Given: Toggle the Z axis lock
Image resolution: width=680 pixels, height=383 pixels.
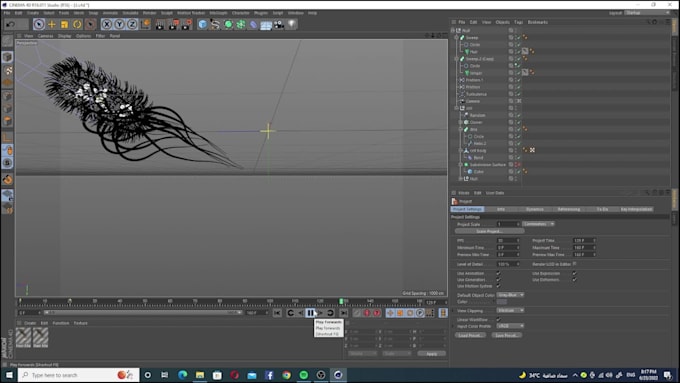Looking at the screenshot, I should pos(132,25).
